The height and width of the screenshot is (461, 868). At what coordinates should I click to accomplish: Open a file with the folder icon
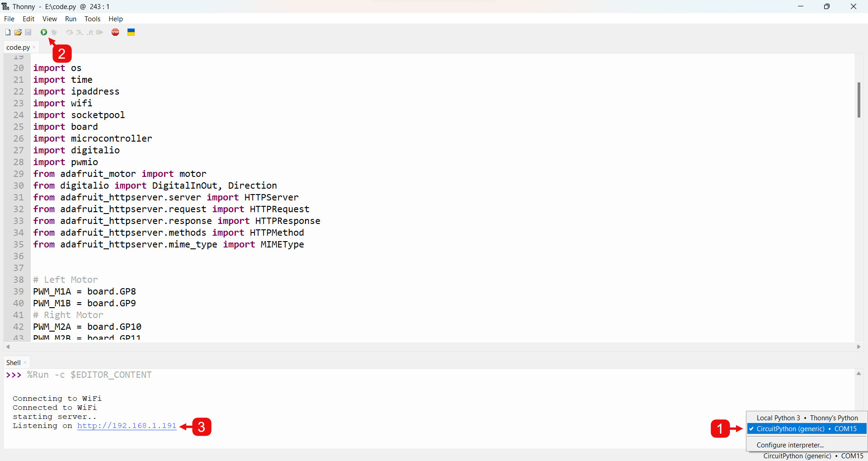pyautogui.click(x=18, y=32)
